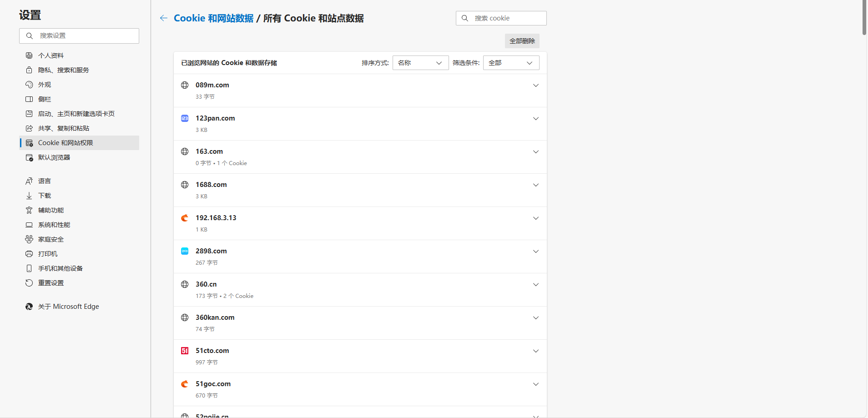Focus the 搜索设置 search box
Screen dimensions: 868x418
79,36
